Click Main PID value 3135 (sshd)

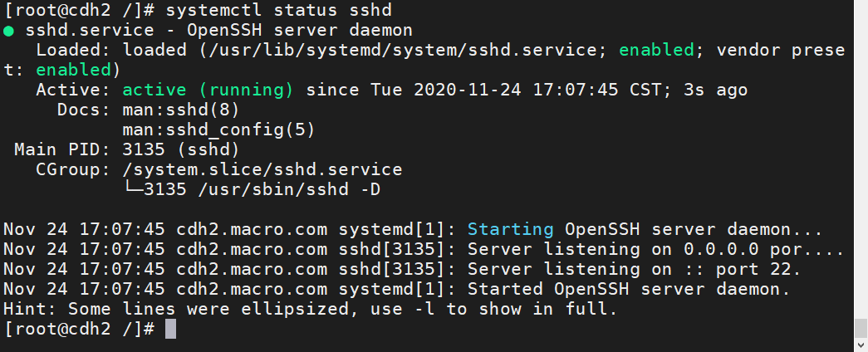(181, 150)
